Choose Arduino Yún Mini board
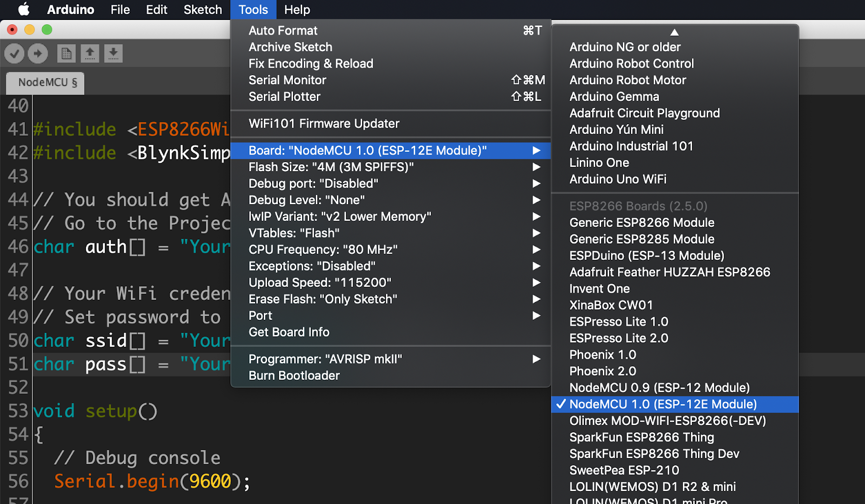The image size is (865, 504). (675, 130)
